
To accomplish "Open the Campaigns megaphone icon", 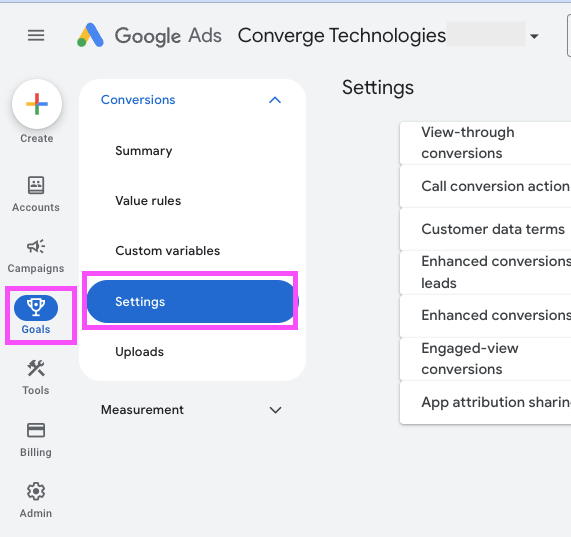I will tap(36, 246).
